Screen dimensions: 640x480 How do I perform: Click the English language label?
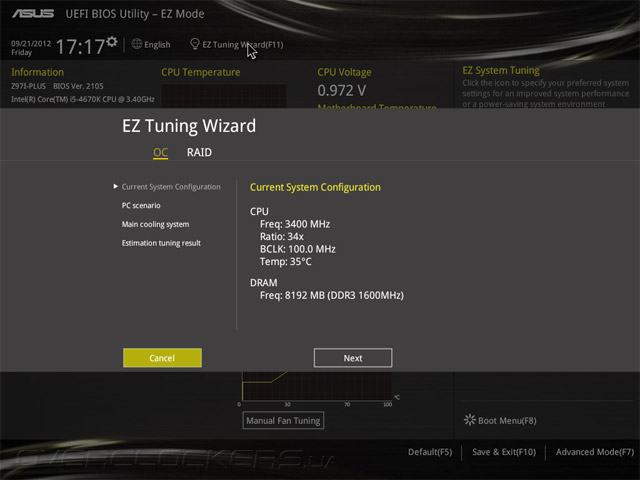point(157,44)
